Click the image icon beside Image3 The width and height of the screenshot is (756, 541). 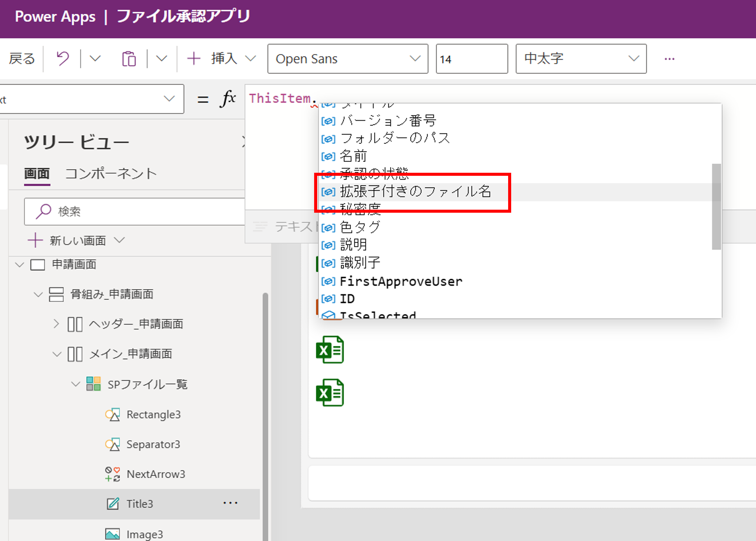pyautogui.click(x=112, y=534)
